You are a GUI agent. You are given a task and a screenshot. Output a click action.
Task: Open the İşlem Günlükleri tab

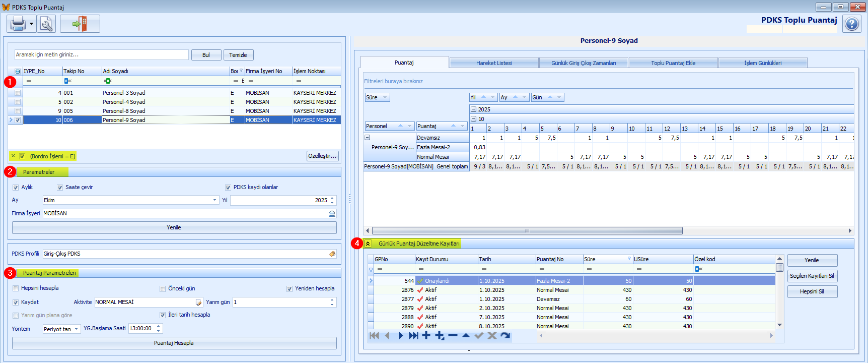tap(762, 63)
